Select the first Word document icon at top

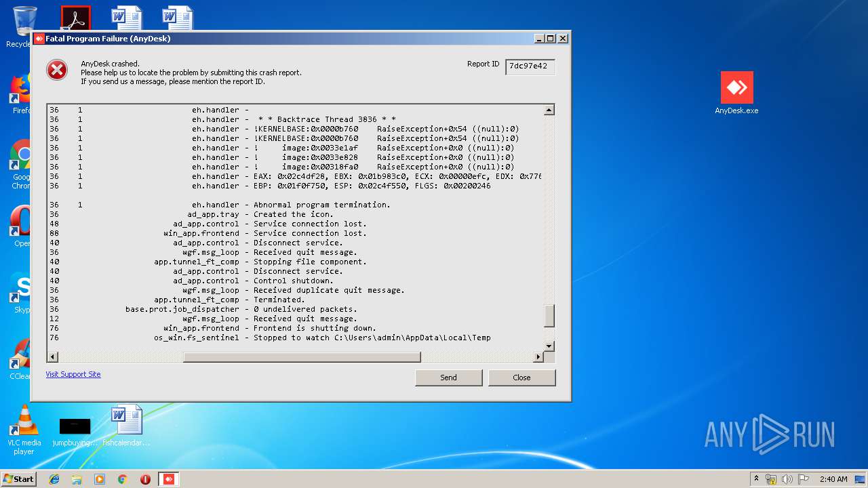(127, 18)
